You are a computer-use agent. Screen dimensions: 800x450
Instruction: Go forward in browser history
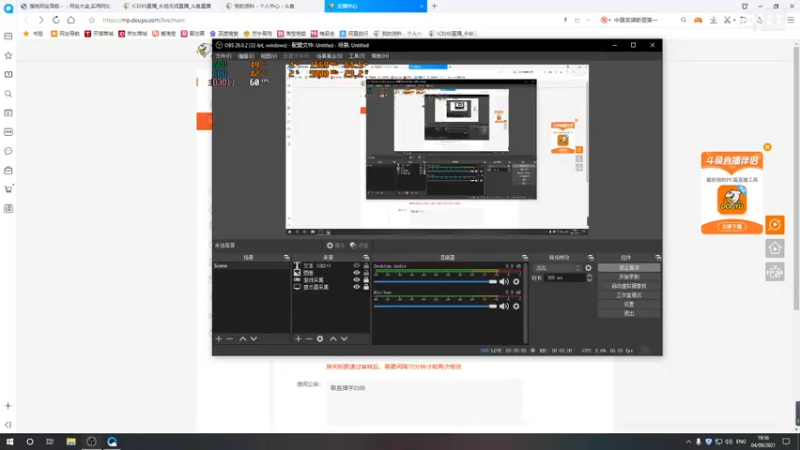click(x=41, y=20)
